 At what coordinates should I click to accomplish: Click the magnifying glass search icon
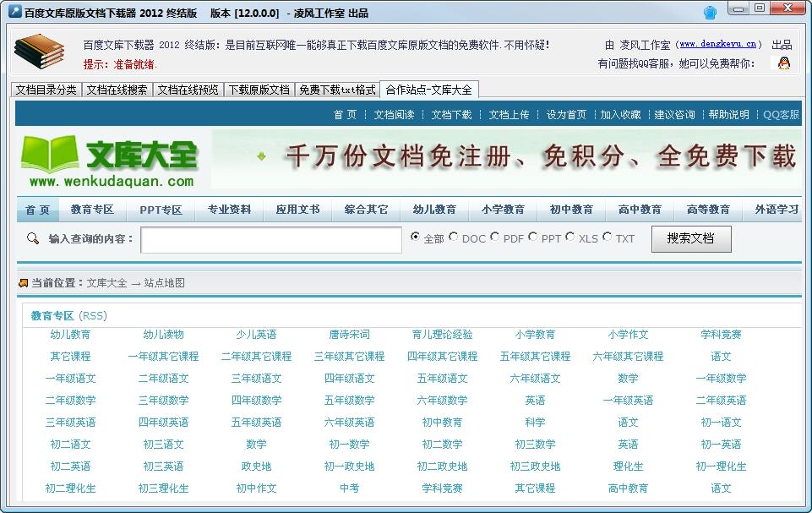pos(33,239)
